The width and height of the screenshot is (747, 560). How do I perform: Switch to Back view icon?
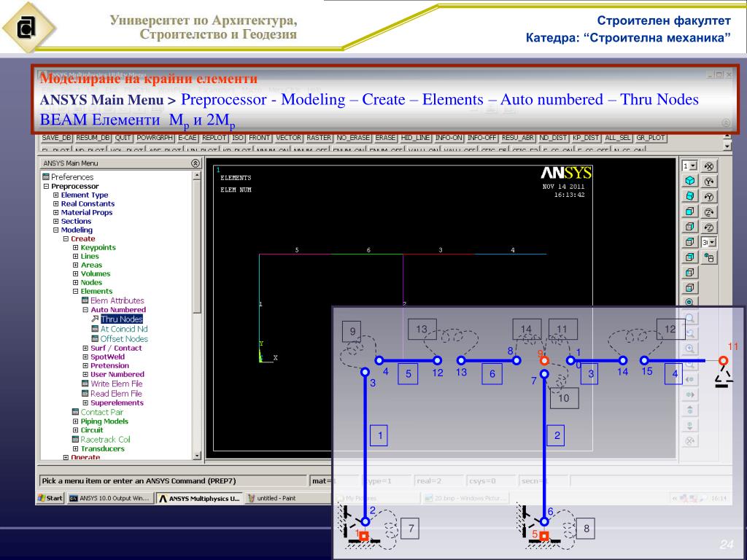click(689, 257)
